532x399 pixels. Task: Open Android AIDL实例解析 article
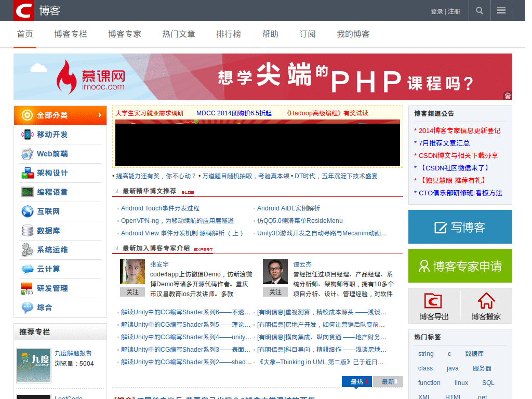[288, 208]
